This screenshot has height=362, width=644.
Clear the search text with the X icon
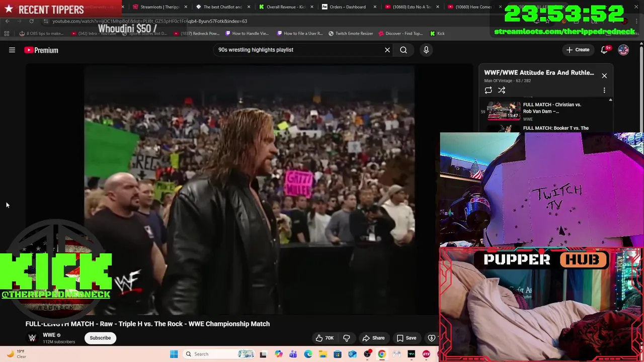pyautogui.click(x=387, y=50)
